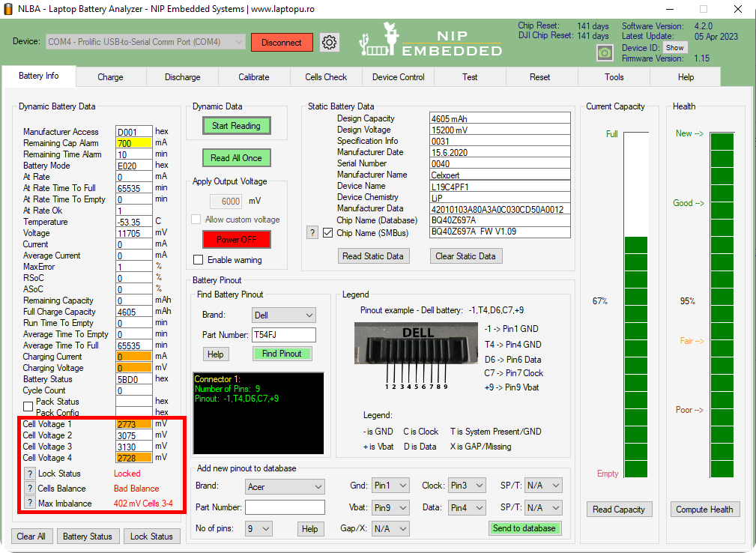Screen dimensions: 756x553
Task: Show the Device ID
Action: click(x=675, y=48)
